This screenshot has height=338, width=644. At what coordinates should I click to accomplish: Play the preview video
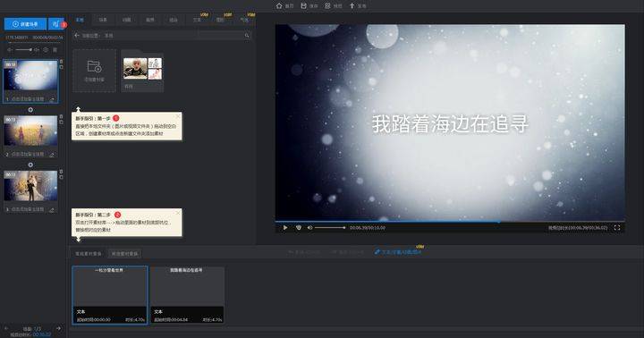coord(285,227)
